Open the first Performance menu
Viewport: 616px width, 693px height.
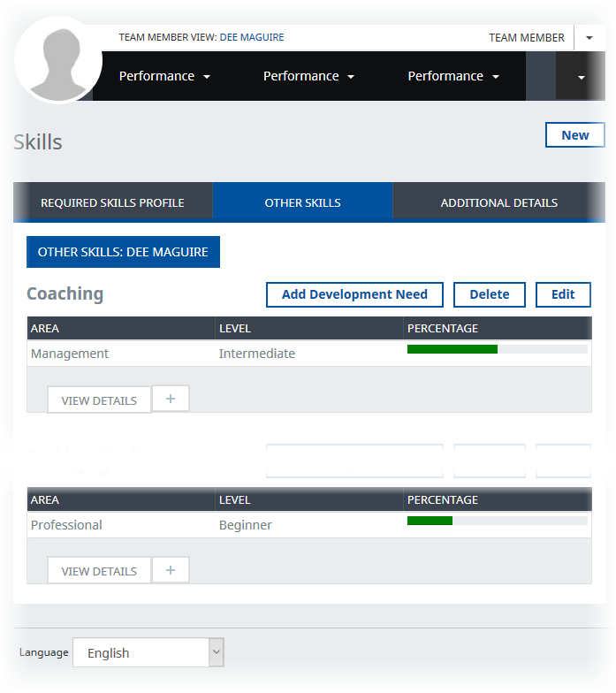pyautogui.click(x=164, y=76)
